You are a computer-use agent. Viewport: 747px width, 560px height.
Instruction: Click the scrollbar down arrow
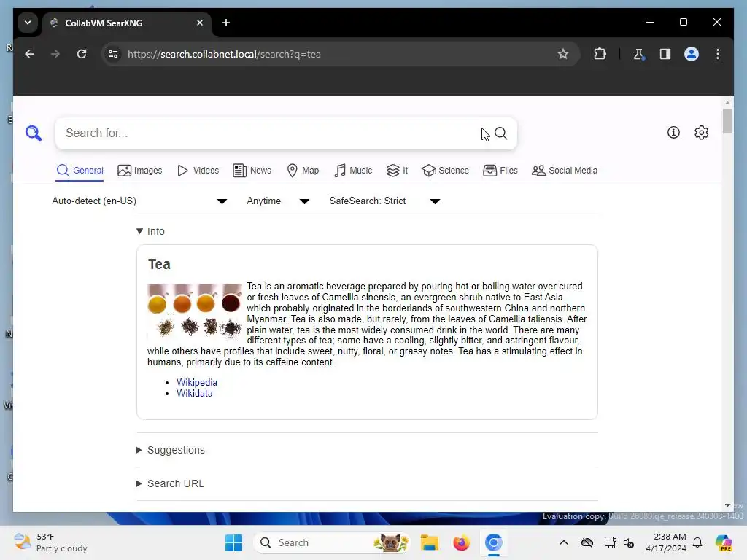tap(727, 505)
